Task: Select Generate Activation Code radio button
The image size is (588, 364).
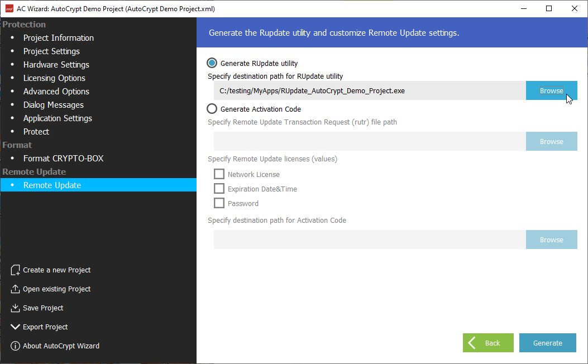Action: click(x=212, y=109)
